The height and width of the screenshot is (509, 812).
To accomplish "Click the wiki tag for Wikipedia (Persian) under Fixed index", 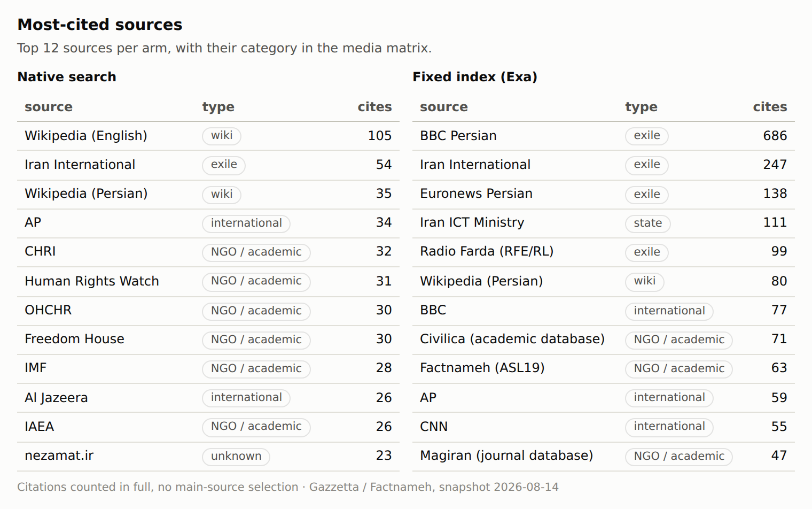I will (645, 281).
